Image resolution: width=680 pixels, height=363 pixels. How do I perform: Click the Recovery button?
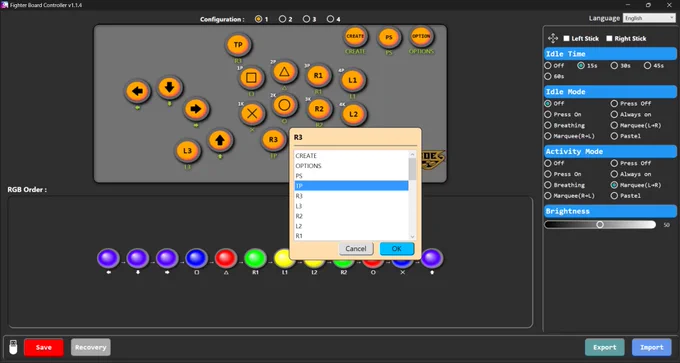[91, 347]
